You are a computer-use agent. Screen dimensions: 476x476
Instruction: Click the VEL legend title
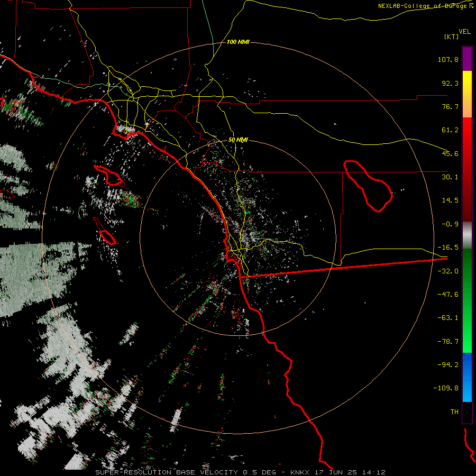pyautogui.click(x=465, y=31)
